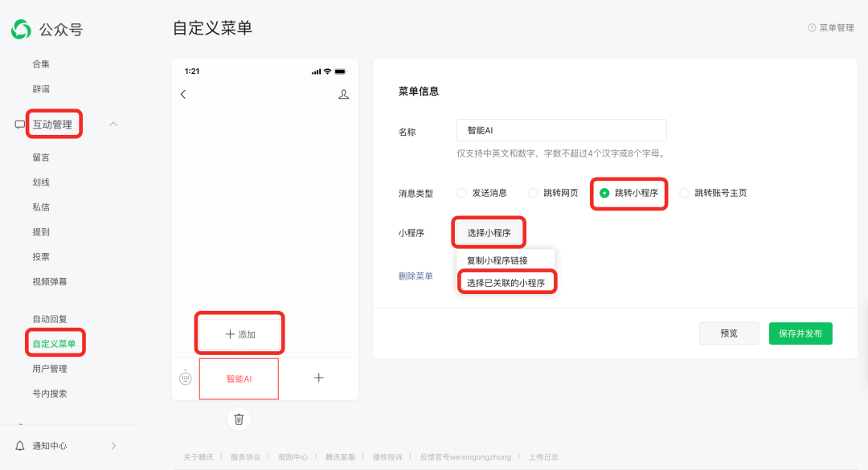
Task: Choose 复制小程序链接 from the dropdown
Action: click(x=497, y=260)
